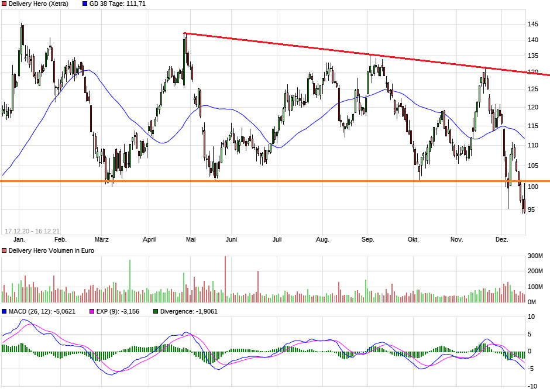Click the 200M volume axis label

535,271
